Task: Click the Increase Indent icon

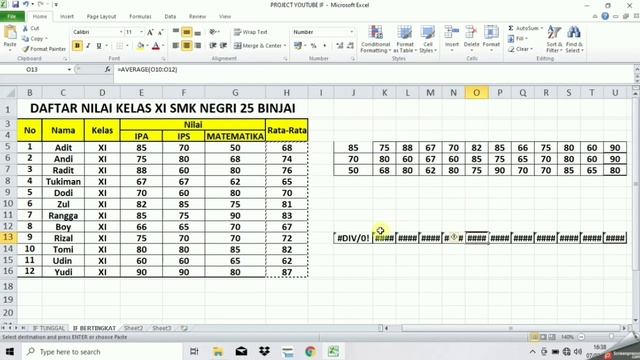Action: pyautogui.click(x=223, y=46)
